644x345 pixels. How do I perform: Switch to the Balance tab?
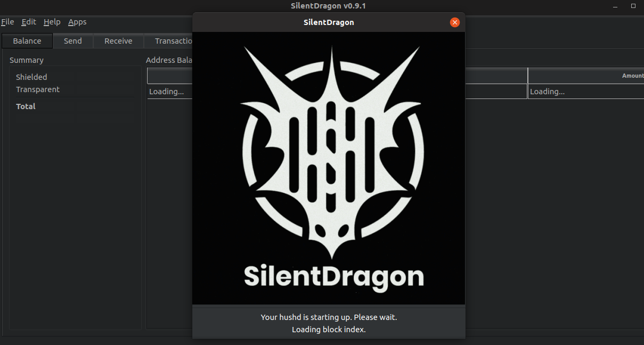(x=27, y=41)
